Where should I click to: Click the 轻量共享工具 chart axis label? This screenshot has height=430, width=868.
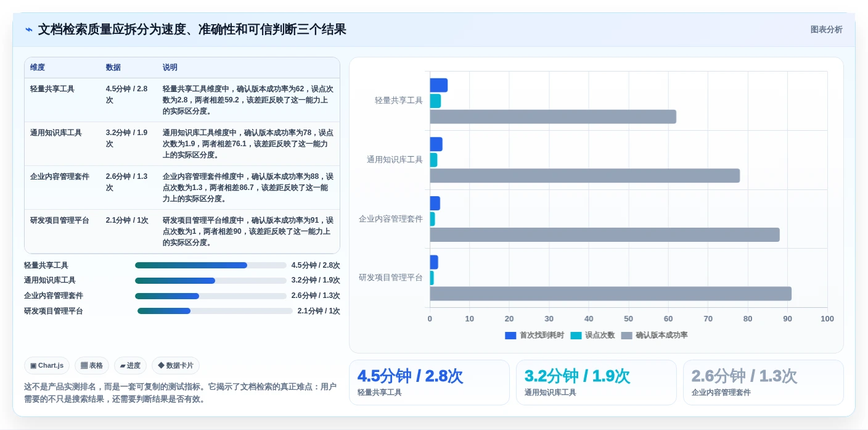pyautogui.click(x=399, y=101)
